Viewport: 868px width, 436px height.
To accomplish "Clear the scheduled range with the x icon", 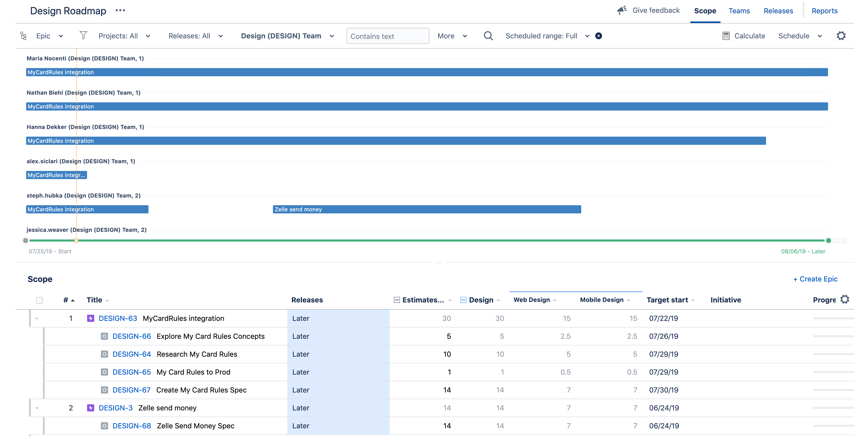I will tap(598, 36).
